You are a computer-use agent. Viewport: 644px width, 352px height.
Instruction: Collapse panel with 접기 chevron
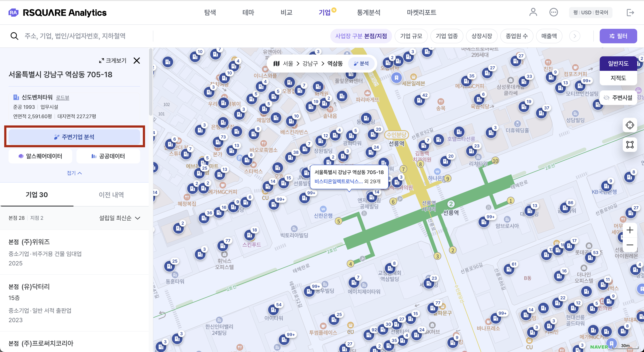pyautogui.click(x=74, y=173)
